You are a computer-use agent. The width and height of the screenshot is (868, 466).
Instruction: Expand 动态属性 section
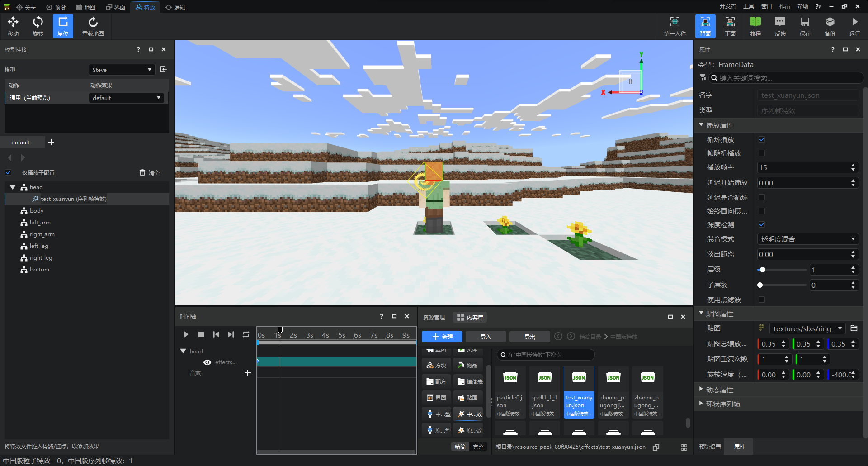[x=701, y=389]
